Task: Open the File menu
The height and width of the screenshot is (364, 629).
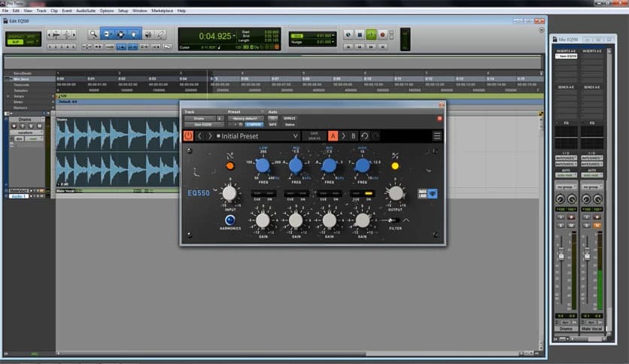Action: [x=5, y=11]
